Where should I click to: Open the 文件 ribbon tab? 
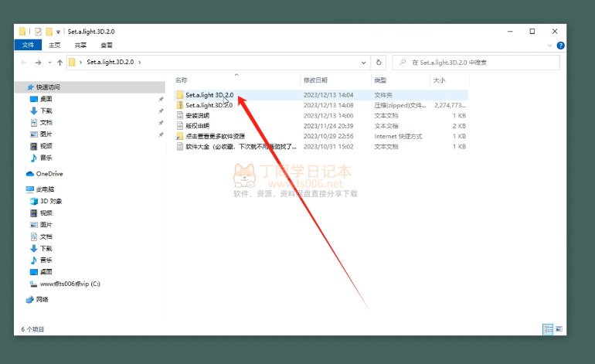tap(28, 45)
